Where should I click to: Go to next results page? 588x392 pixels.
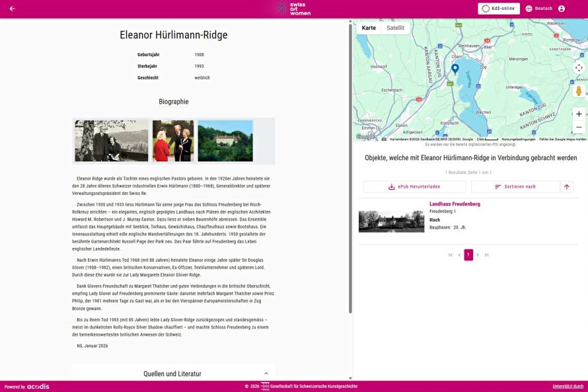[478, 255]
